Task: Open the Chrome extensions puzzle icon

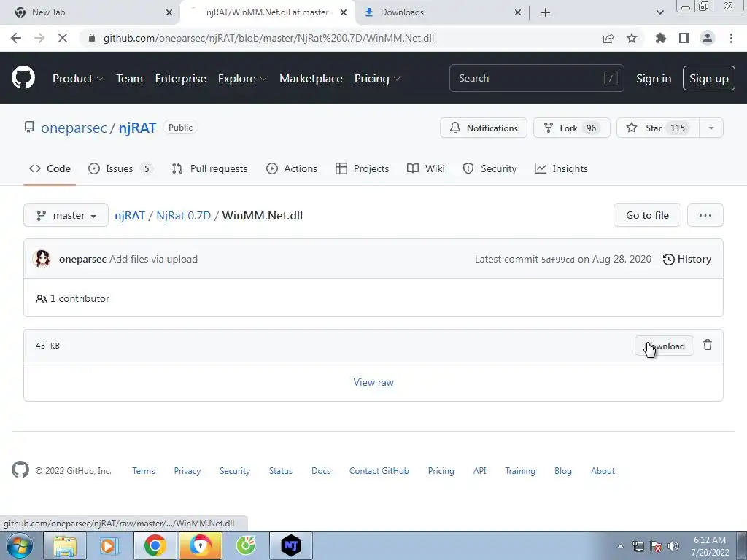Action: [x=661, y=38]
